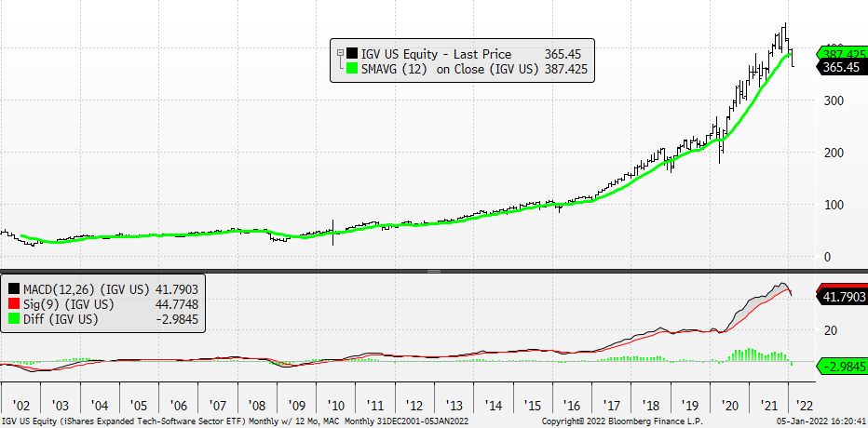868x428 pixels.
Task: Click the '08 year label on time axis
Action: coord(257,404)
